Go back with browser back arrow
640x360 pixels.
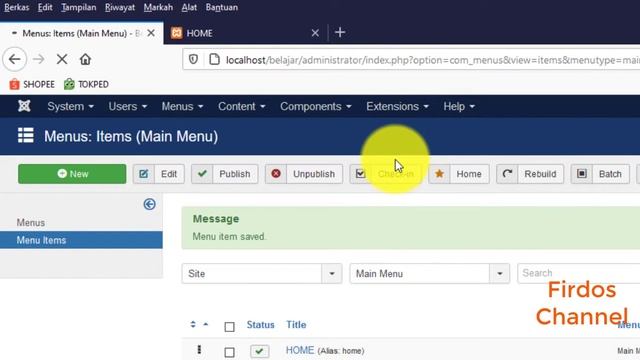coord(15,59)
